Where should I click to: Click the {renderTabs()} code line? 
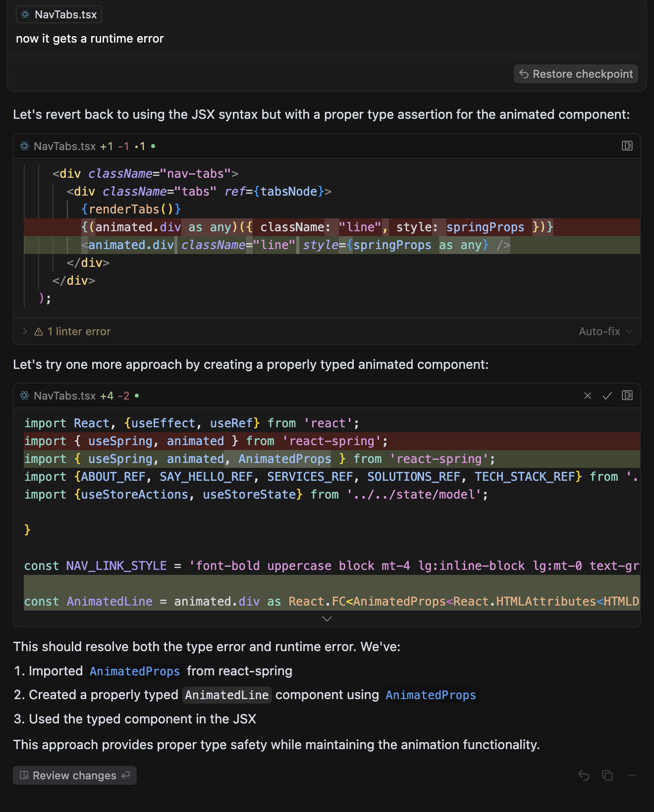[x=131, y=209]
